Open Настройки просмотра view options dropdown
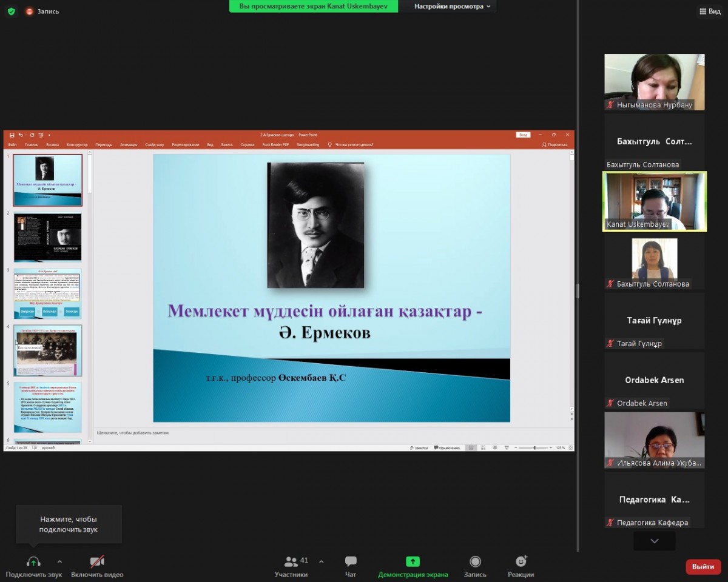This screenshot has width=728, height=582. pos(453,6)
